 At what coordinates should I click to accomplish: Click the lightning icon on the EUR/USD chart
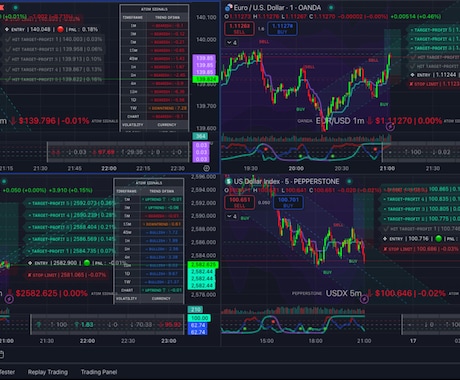click(390, 127)
